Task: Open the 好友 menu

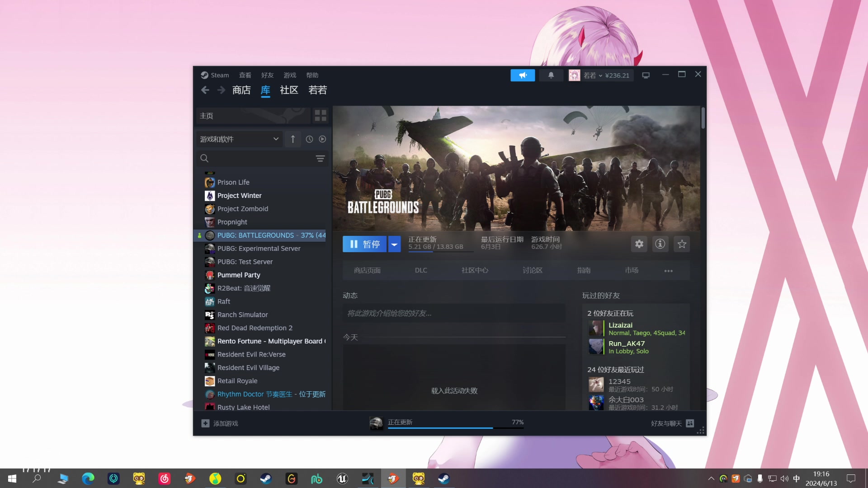Action: coord(267,75)
